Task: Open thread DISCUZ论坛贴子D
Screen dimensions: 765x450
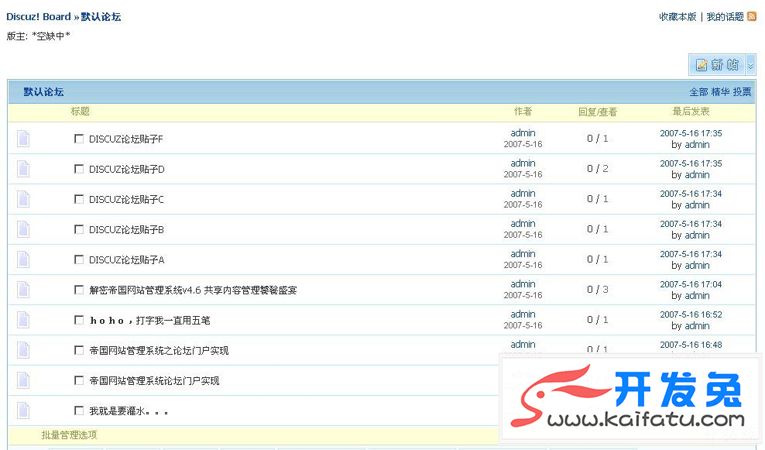Action: click(x=126, y=169)
